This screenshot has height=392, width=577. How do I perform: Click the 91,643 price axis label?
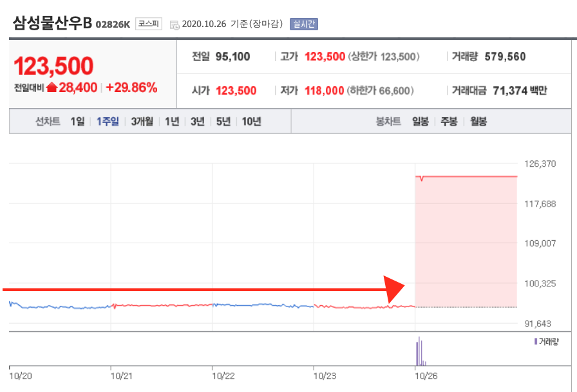(x=538, y=324)
